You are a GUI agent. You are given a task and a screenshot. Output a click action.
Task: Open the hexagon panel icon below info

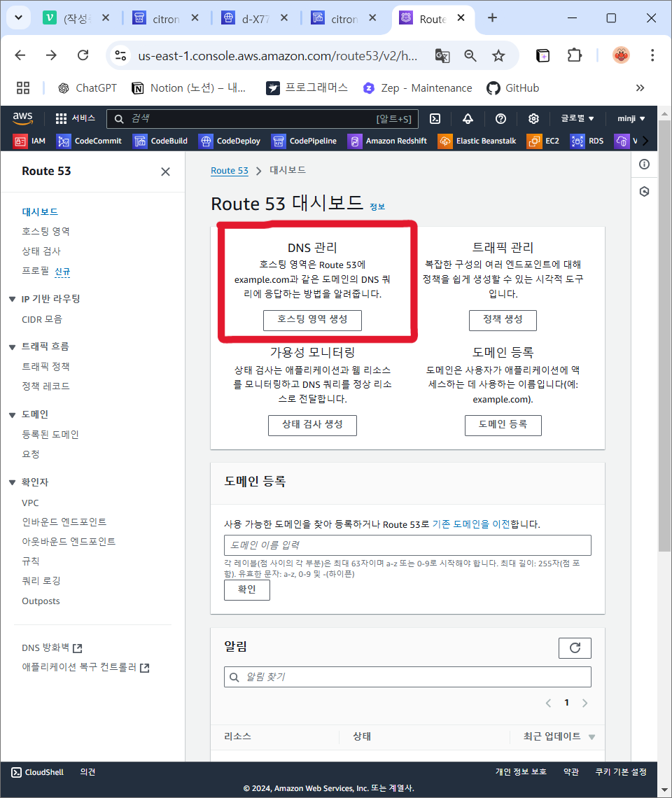click(x=644, y=191)
